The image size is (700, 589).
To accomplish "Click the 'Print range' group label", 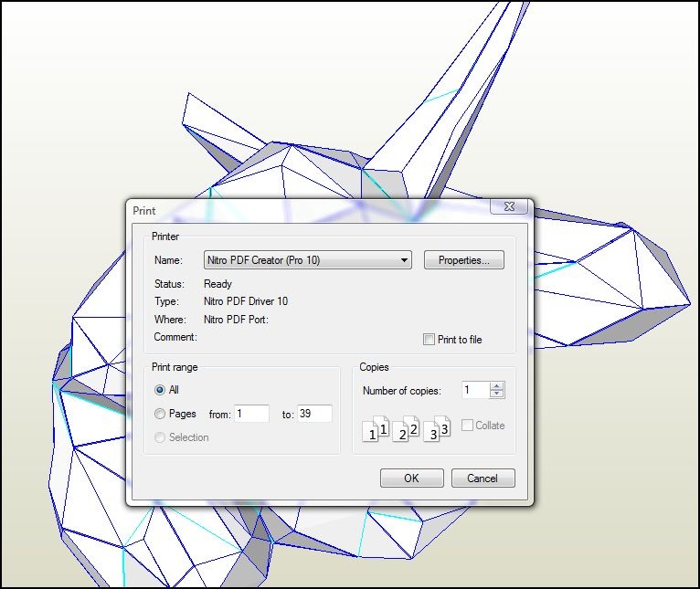I will point(175,367).
